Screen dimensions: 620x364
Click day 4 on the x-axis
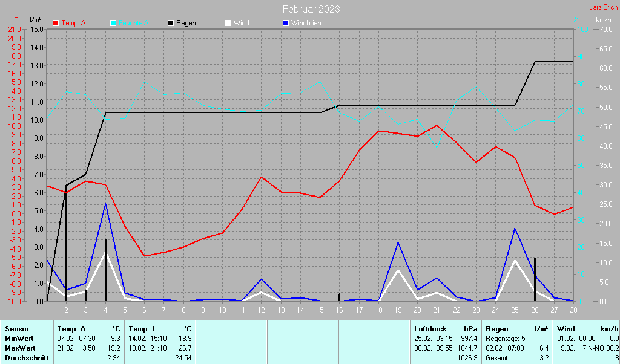coord(105,310)
